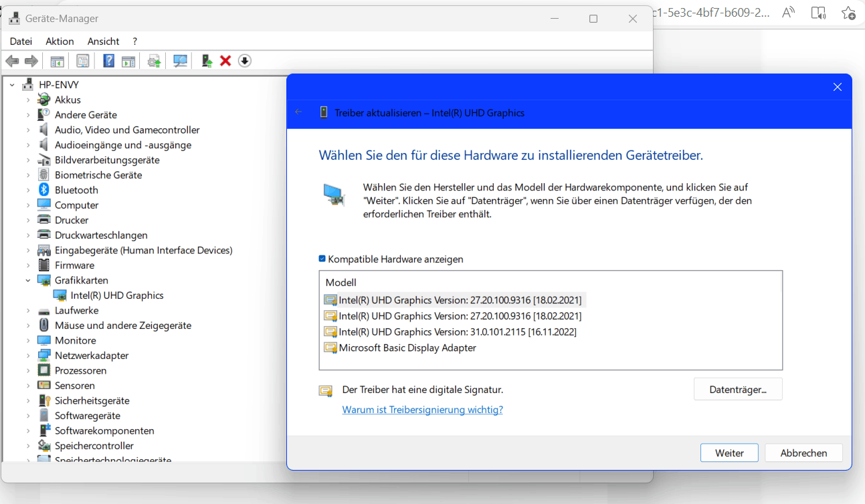Screen dimensions: 865x504
Task: Click the update driver gear toolbar icon
Action: coord(155,61)
